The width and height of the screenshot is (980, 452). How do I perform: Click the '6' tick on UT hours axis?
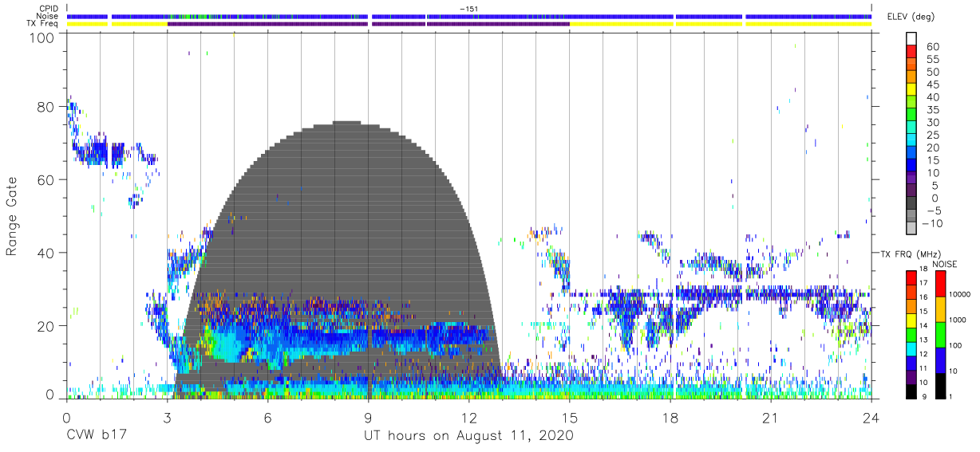[x=267, y=418]
